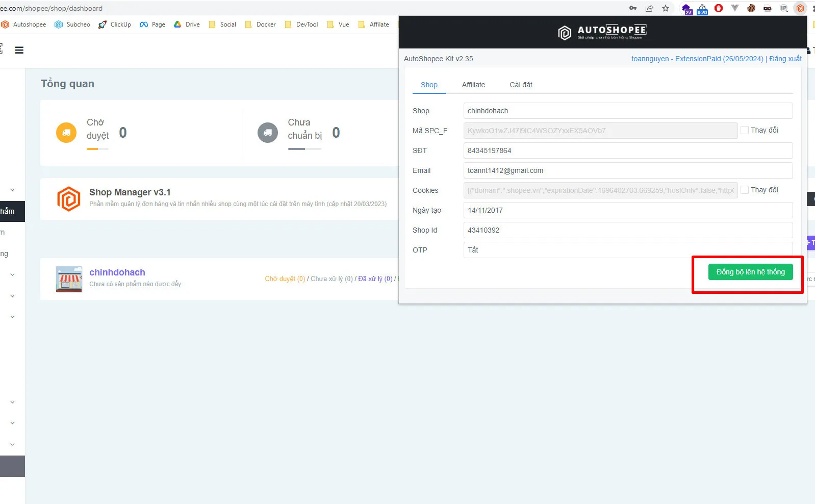
Task: Click the progress bar under Chờ duyệt
Action: 97,149
